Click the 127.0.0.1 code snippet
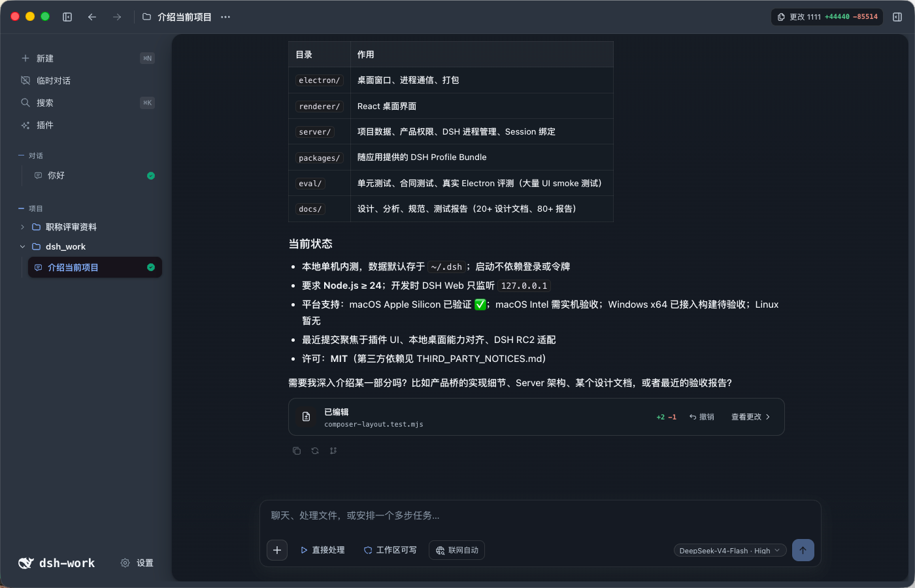This screenshot has width=915, height=588. [x=524, y=286]
